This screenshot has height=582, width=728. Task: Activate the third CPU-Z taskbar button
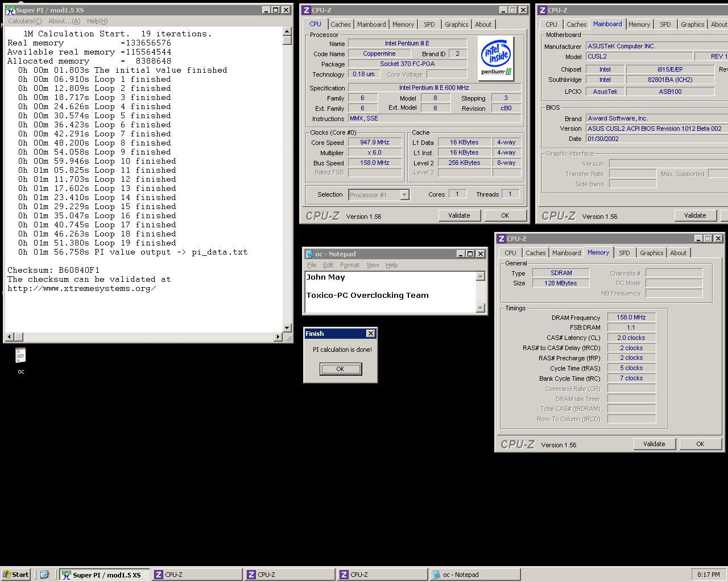[382, 575]
